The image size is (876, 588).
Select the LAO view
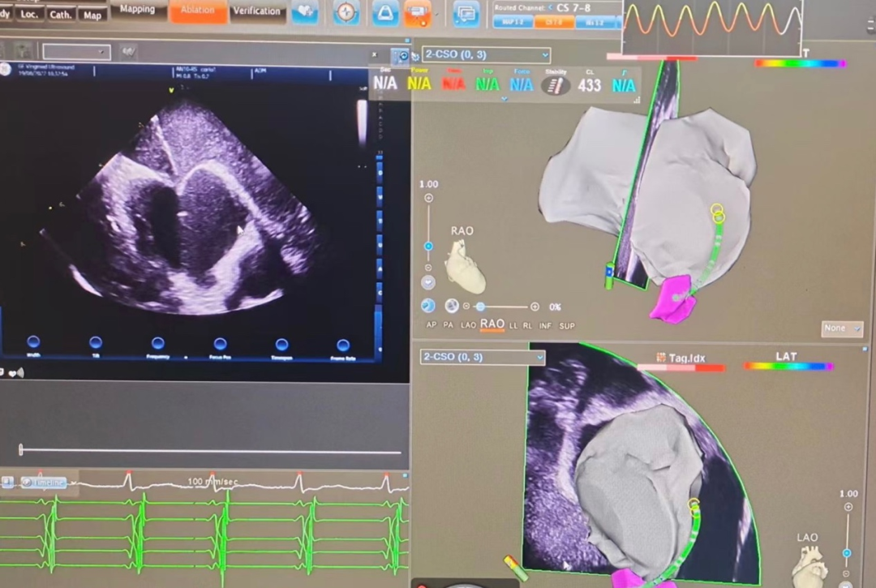(468, 325)
